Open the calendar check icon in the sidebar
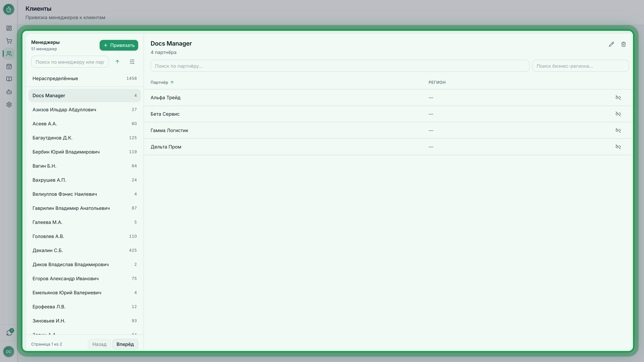 pyautogui.click(x=9, y=67)
